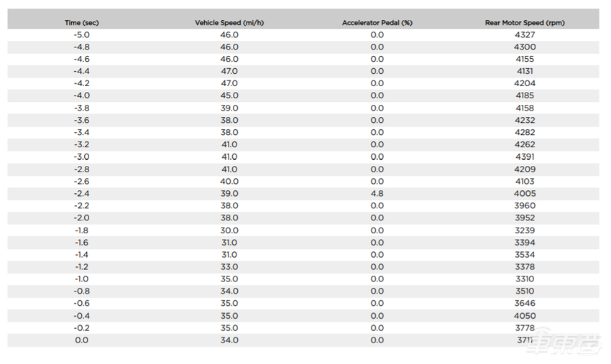Click the 4391 rpm cell
The height and width of the screenshot is (364, 611).
tap(525, 157)
